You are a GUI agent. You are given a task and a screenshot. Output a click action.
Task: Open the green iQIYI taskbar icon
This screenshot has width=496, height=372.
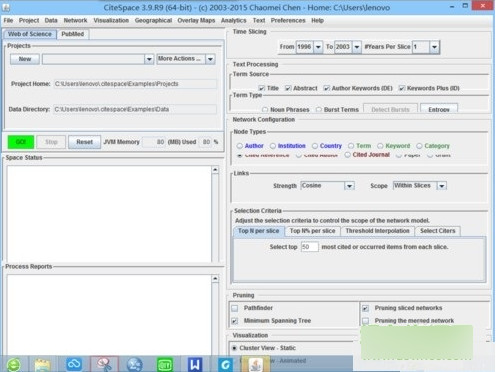(x=165, y=365)
